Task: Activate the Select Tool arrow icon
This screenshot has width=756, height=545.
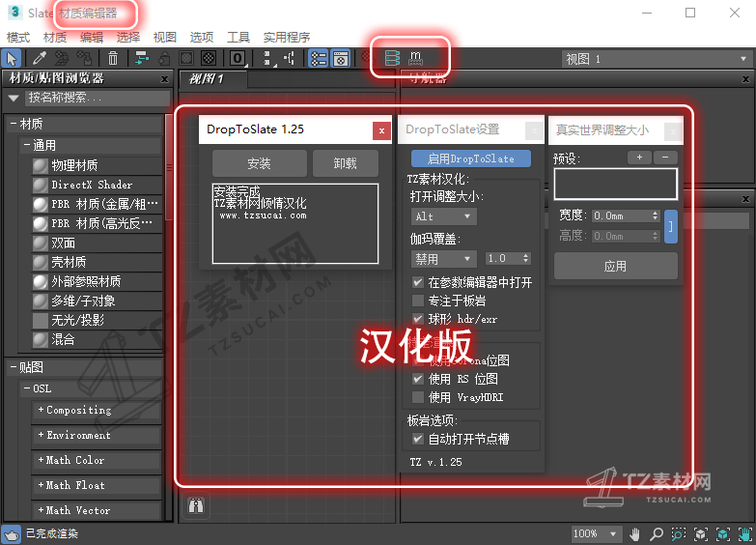Action: click(12, 59)
